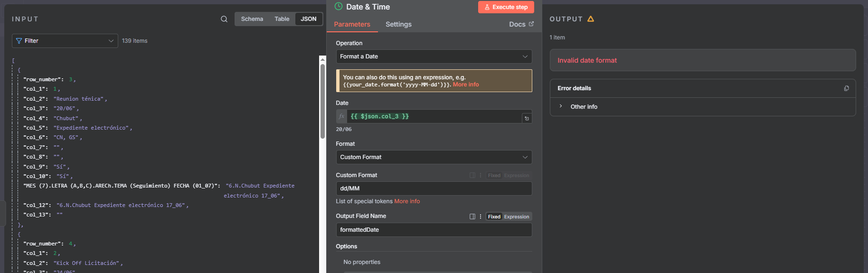This screenshot has height=273, width=868.
Task: Open the Format dropdown showing Custom Format
Action: tap(434, 157)
